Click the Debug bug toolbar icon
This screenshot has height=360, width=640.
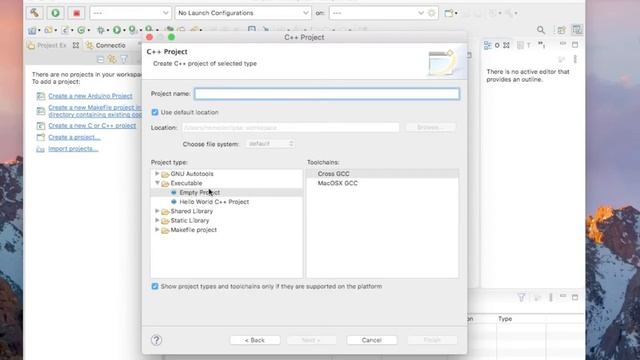coord(100,30)
